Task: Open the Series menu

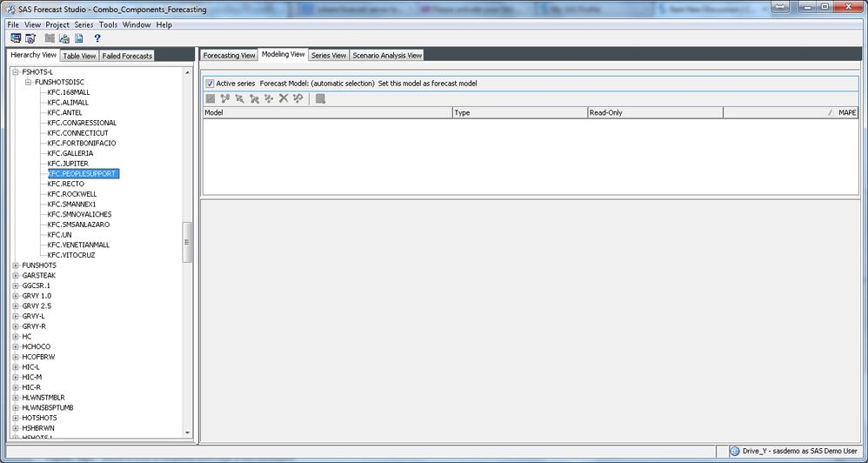Action: (x=84, y=25)
